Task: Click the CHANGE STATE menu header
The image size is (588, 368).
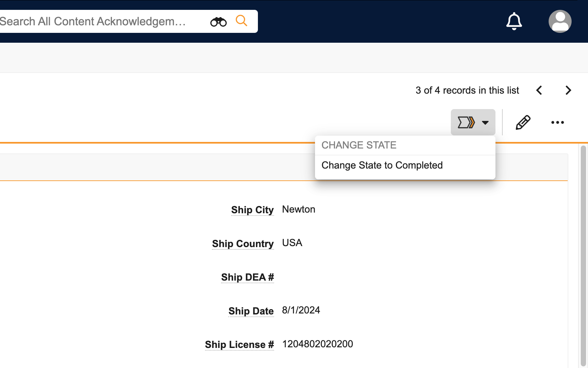Action: (x=359, y=145)
